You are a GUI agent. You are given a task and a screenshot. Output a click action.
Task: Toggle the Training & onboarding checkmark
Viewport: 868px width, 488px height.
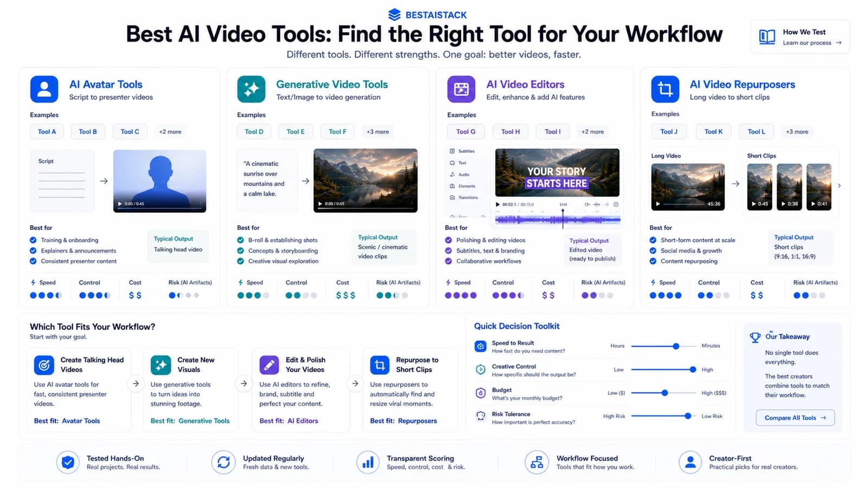(x=33, y=240)
